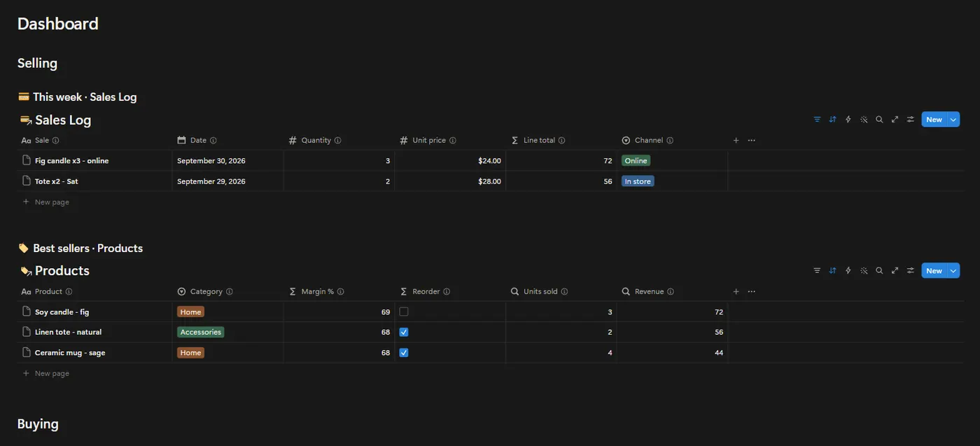Open the Soy candle - fig page
This screenshot has width=980, height=446.
tap(62, 312)
